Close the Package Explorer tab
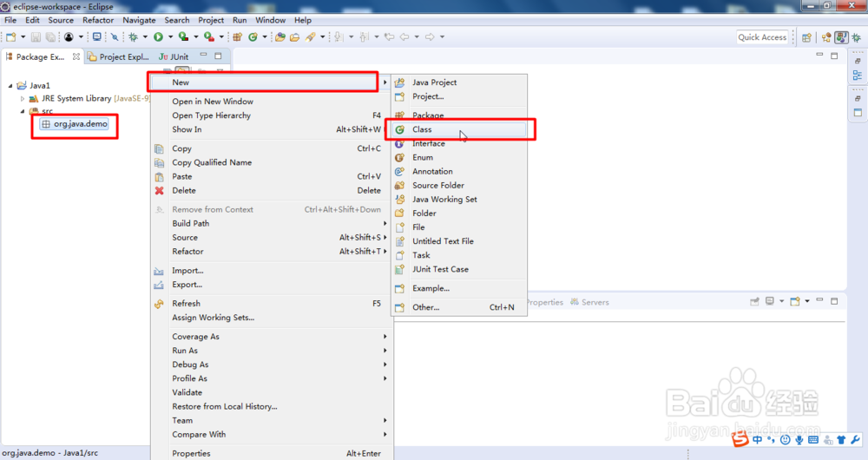 pos(76,56)
